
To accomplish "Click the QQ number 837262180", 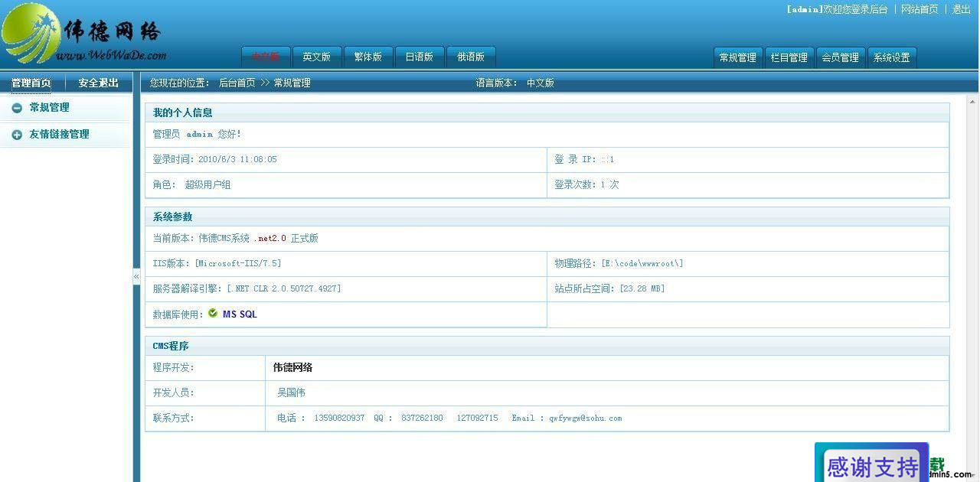I will click(422, 418).
